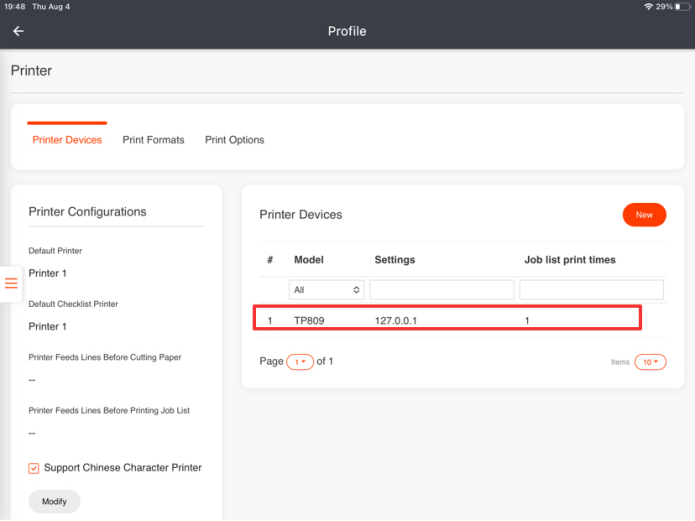Toggle Support Chinese Character Printer checkbox
The width and height of the screenshot is (695, 521).
tap(34, 468)
